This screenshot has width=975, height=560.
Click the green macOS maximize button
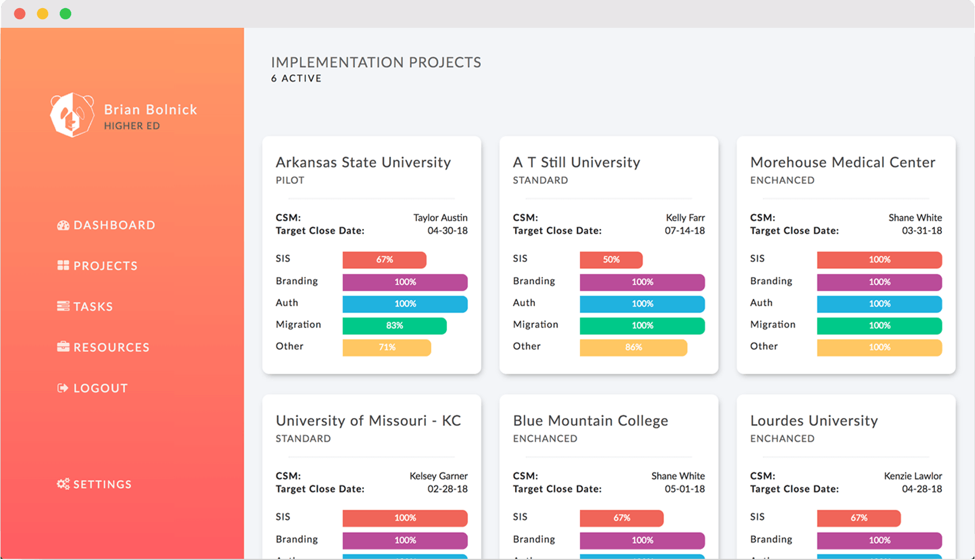pyautogui.click(x=65, y=13)
